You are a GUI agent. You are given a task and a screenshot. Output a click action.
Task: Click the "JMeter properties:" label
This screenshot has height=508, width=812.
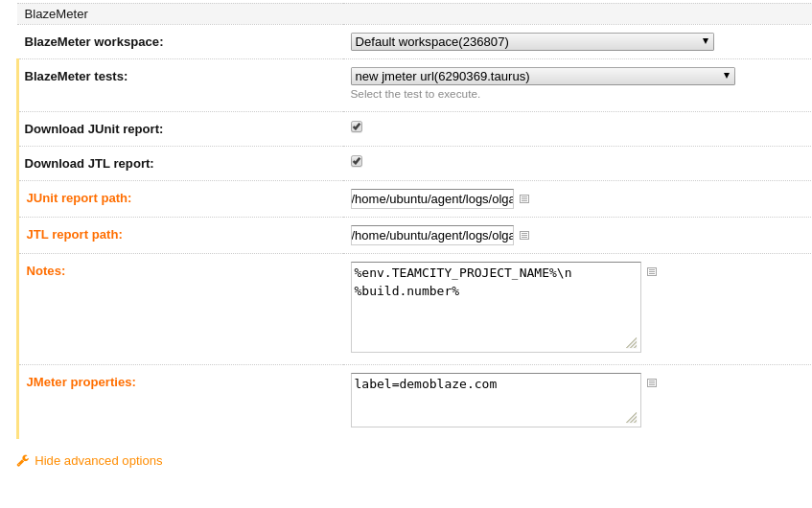[81, 381]
